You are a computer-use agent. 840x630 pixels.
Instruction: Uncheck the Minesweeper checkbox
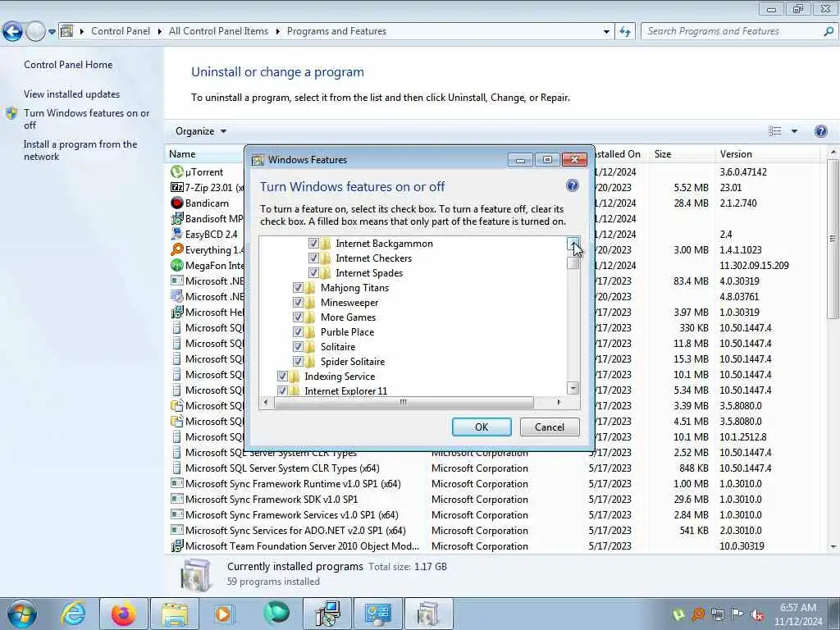point(298,302)
